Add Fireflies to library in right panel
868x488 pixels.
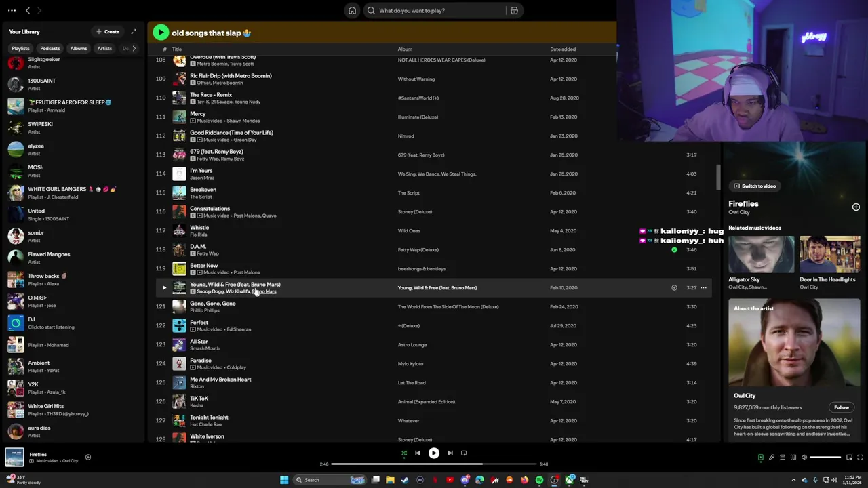click(856, 207)
